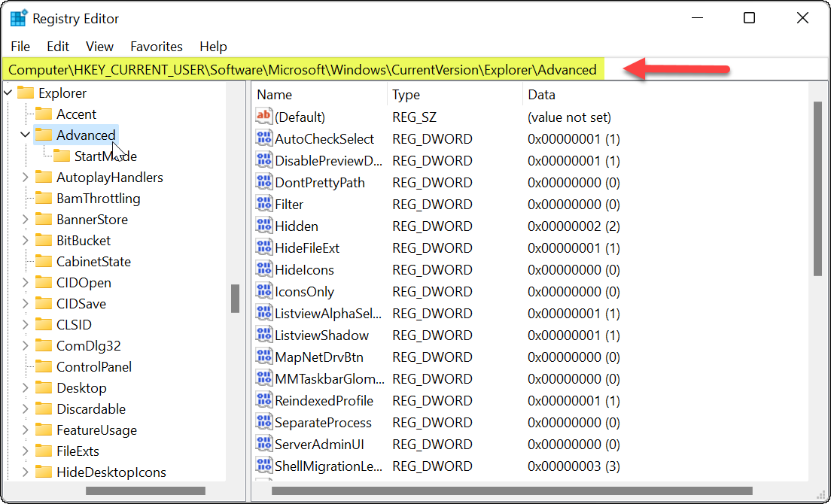Click the MapNetDrvBtn DWORD icon

(263, 357)
